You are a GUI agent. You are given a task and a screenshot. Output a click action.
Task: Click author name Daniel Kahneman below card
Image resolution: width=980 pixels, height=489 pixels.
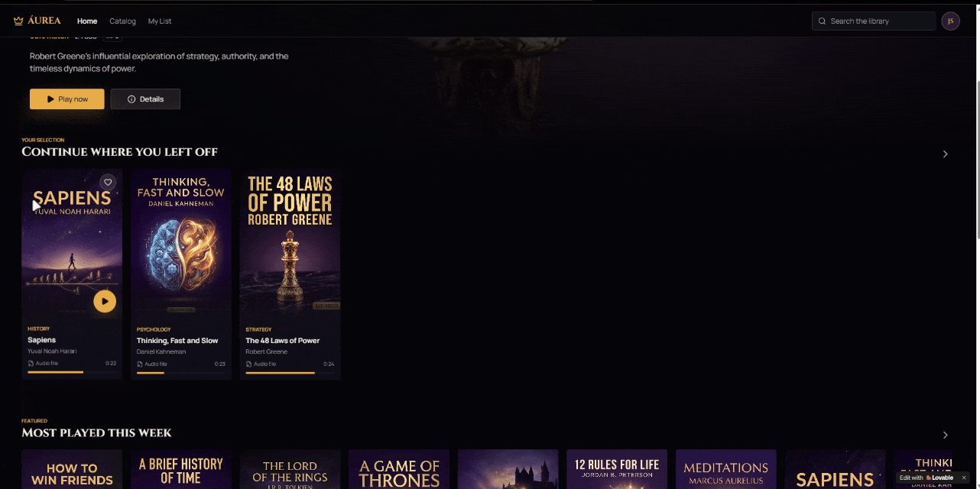pyautogui.click(x=161, y=351)
